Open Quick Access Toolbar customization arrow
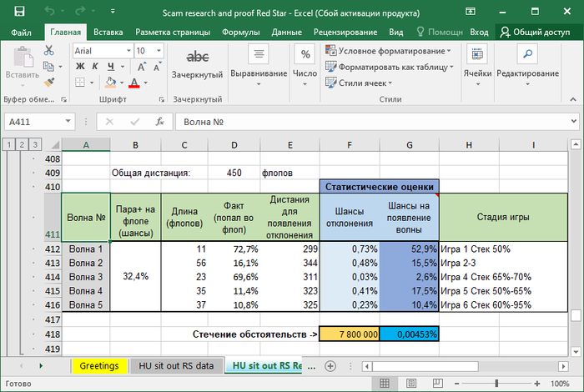584x392 pixels. coord(113,12)
